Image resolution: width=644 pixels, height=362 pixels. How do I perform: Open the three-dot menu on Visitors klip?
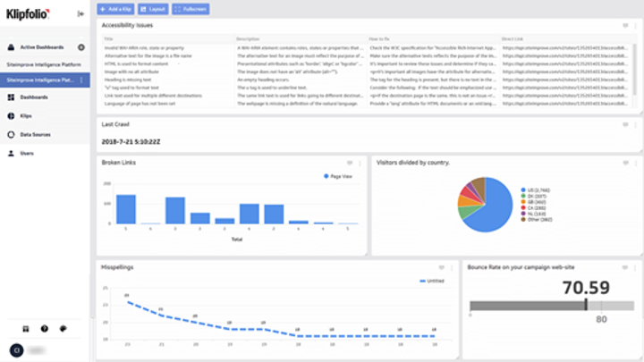point(634,163)
